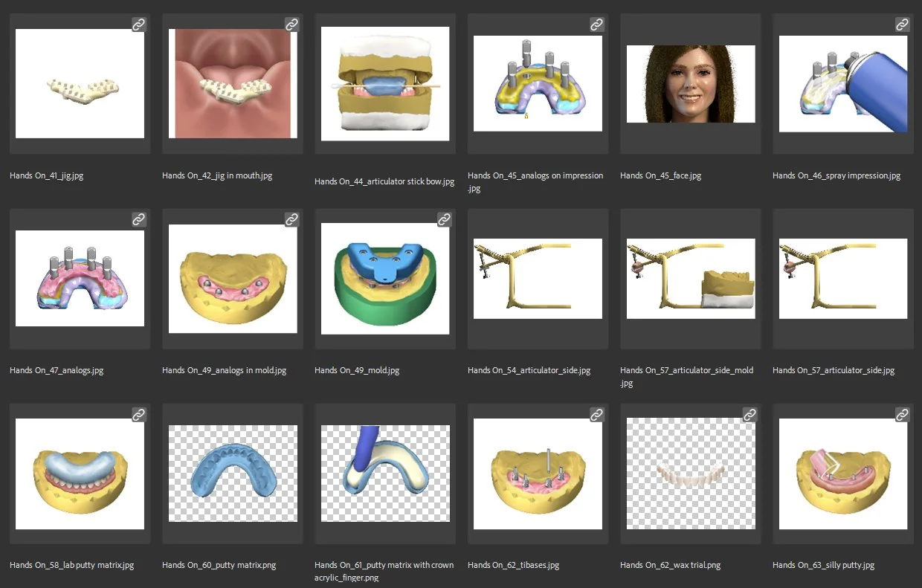Click the link icon on the 41_jig thumbnail
The height and width of the screenshot is (588, 922).
coord(139,25)
